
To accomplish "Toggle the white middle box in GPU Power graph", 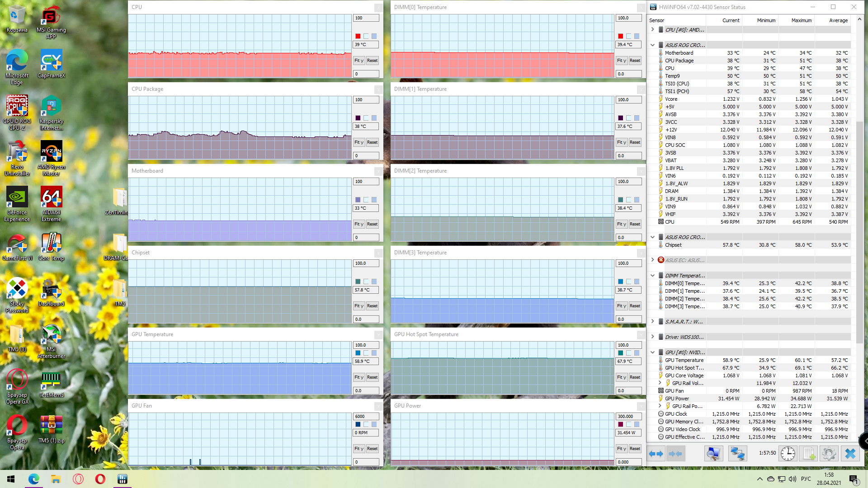I will (628, 424).
